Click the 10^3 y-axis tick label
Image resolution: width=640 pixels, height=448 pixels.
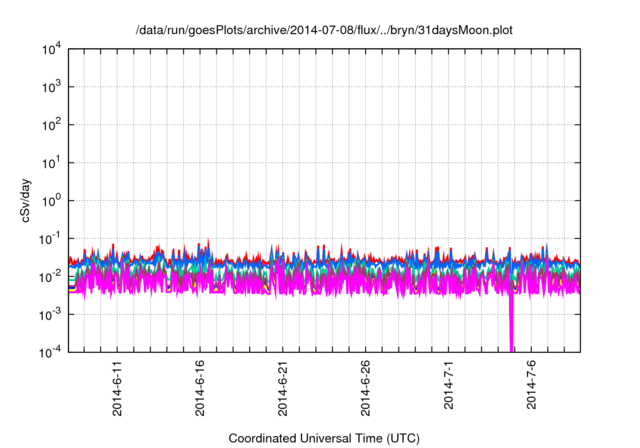pos(54,88)
